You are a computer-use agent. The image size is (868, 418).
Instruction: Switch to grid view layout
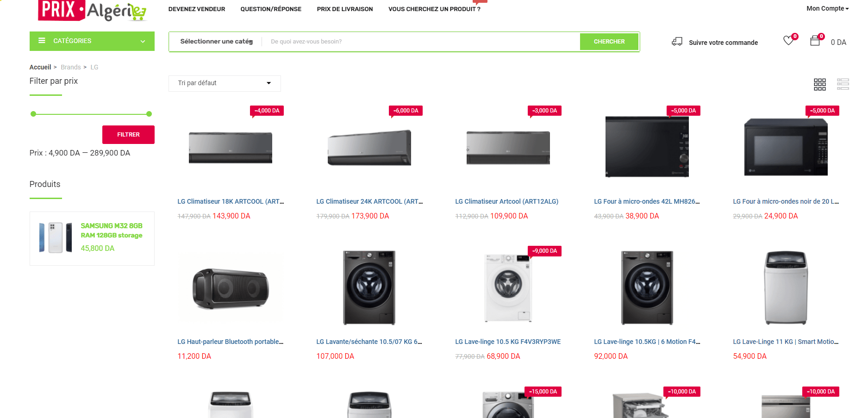pos(820,84)
